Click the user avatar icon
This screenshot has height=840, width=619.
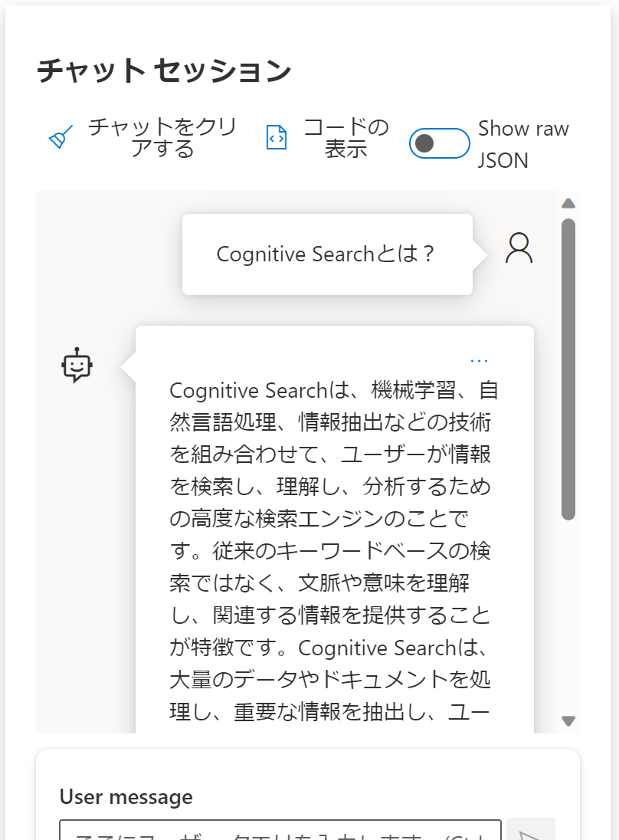(x=519, y=248)
